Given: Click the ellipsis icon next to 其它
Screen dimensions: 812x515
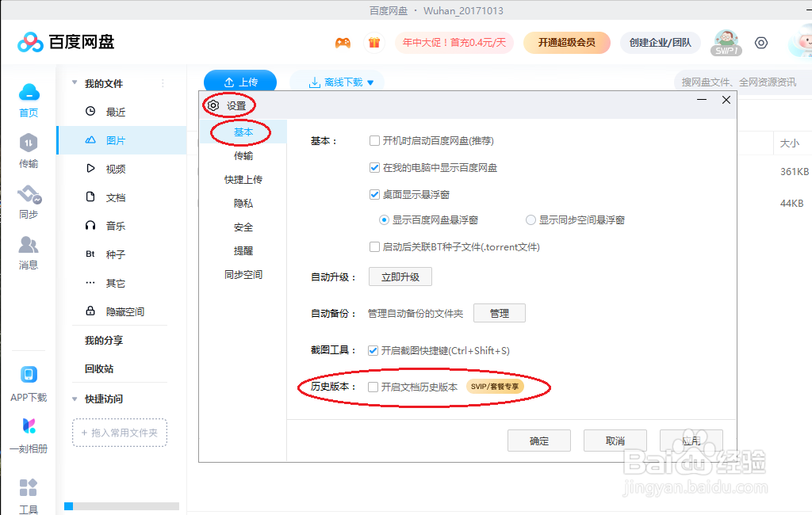Looking at the screenshot, I should tap(90, 283).
